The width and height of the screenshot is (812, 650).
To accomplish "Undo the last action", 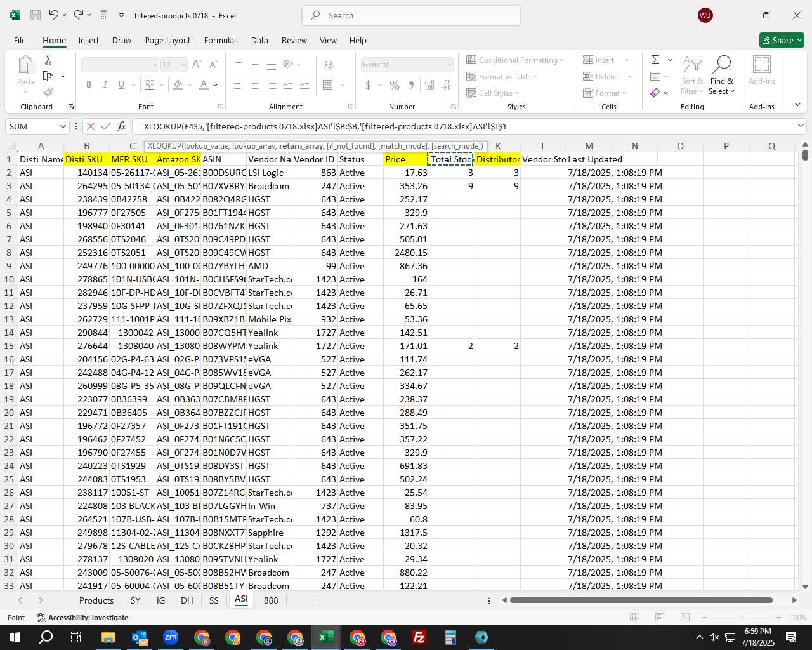I will (54, 15).
